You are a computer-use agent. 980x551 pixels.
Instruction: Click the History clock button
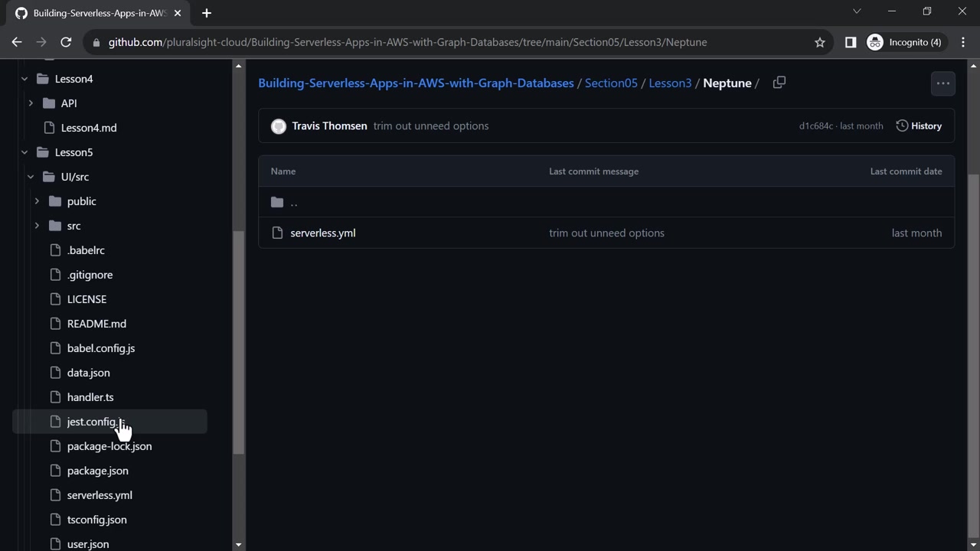[919, 126]
